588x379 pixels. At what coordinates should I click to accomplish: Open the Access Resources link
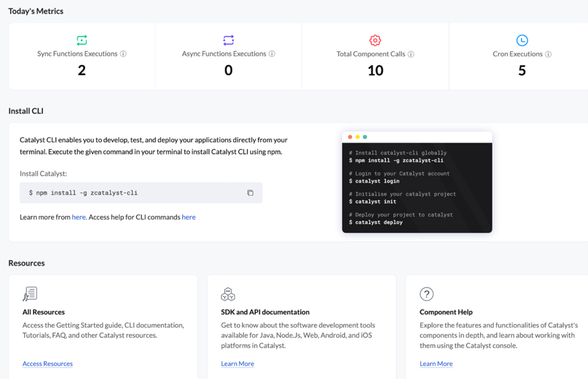click(48, 363)
